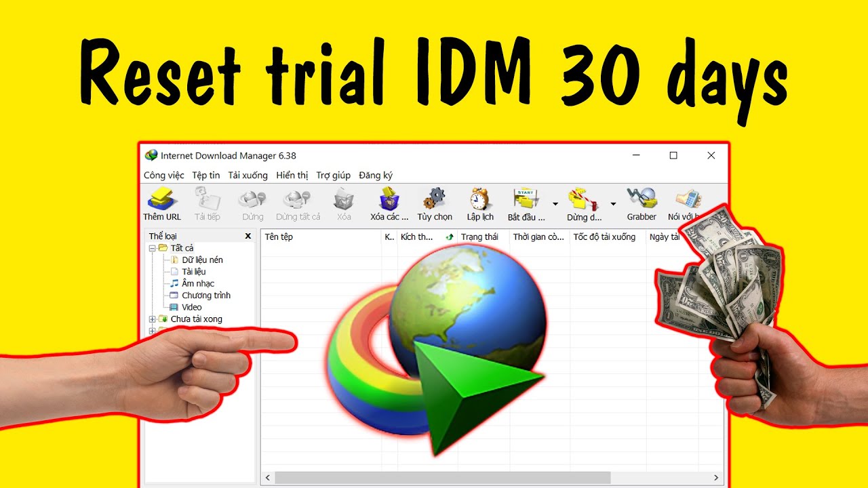Open the Trợ giúp menu
Viewport: 868px width, 488px height.
[x=334, y=175]
